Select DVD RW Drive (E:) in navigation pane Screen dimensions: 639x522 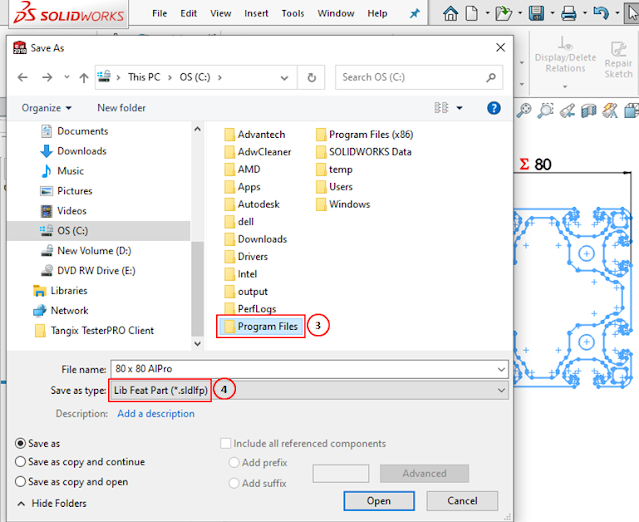[x=96, y=271]
